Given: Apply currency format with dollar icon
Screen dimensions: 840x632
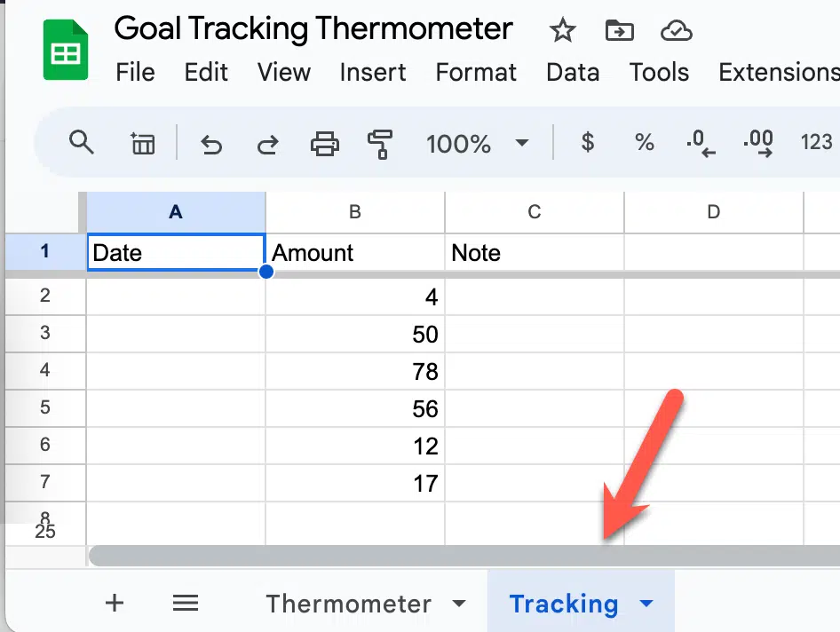Looking at the screenshot, I should [x=588, y=143].
